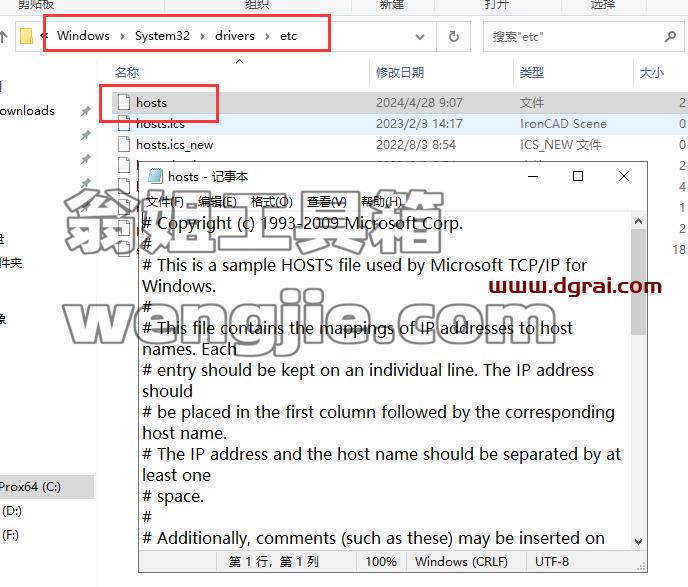Select (F:) drive in sidebar
The height and width of the screenshot is (587, 688).
tap(11, 535)
